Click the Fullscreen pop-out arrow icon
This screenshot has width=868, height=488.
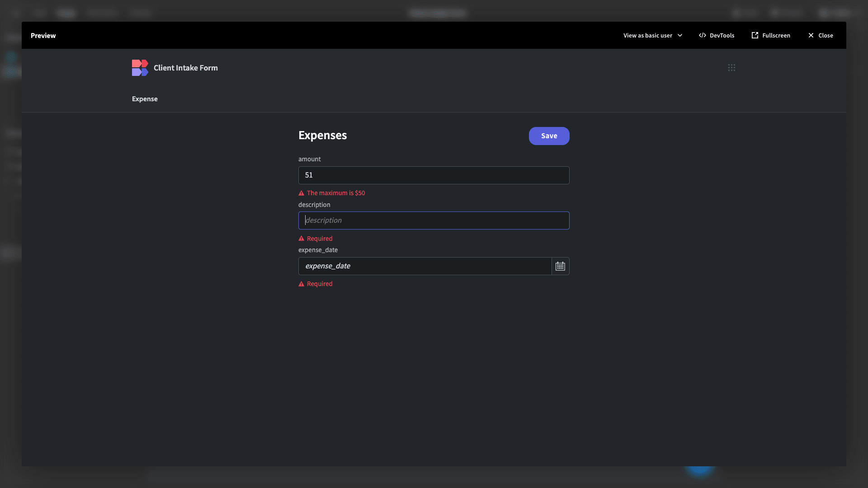coord(755,35)
